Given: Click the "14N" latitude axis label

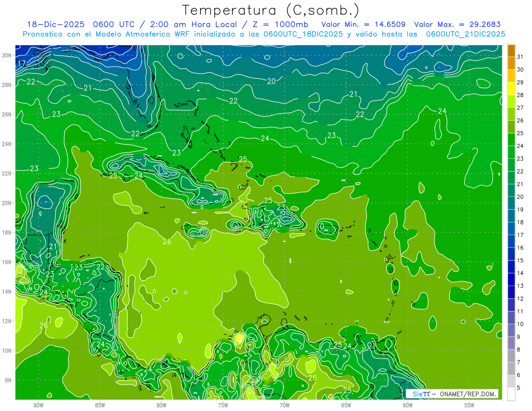Looking at the screenshot, I should click(x=7, y=292).
